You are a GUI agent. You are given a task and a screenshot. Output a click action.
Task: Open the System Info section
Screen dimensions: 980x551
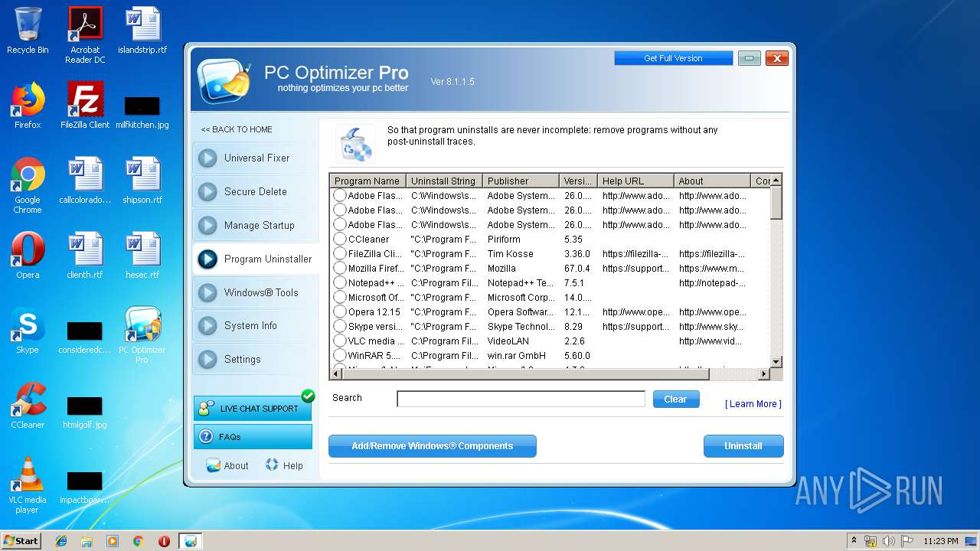click(256, 326)
